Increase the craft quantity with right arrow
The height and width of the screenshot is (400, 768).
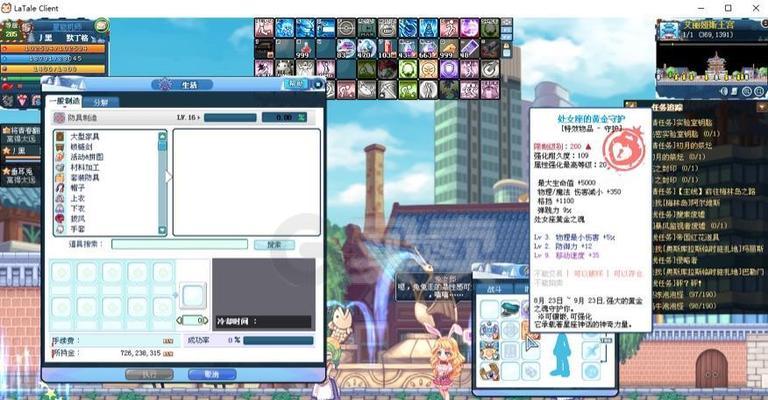pos(206,320)
